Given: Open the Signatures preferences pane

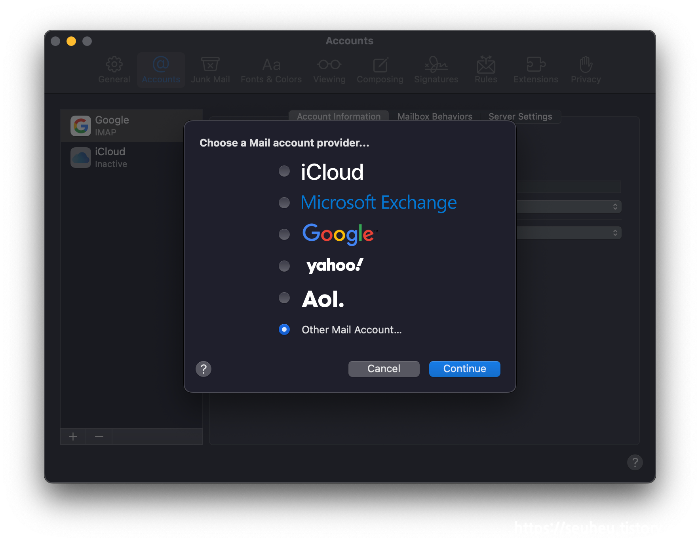Looking at the screenshot, I should pos(436,70).
